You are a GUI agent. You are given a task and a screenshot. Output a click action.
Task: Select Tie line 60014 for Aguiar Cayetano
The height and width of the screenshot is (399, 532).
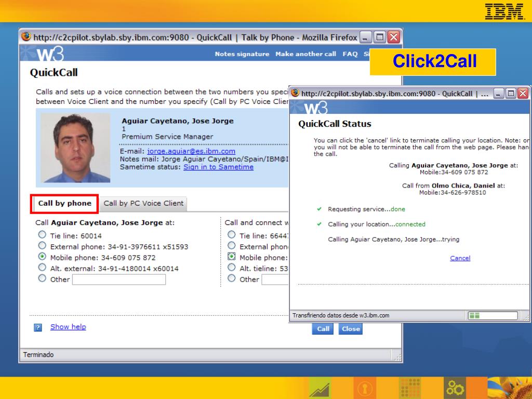(42, 235)
